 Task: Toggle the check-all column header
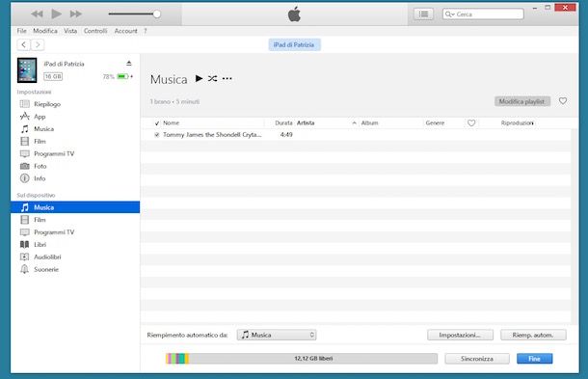[x=157, y=123]
